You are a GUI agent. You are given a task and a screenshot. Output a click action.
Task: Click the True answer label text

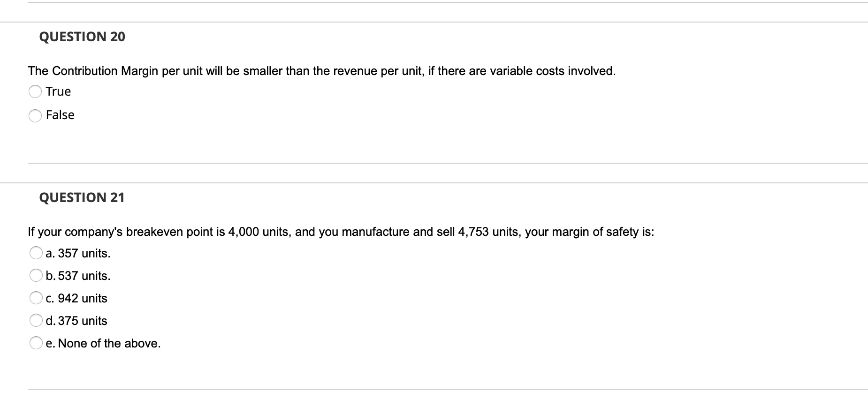[58, 91]
